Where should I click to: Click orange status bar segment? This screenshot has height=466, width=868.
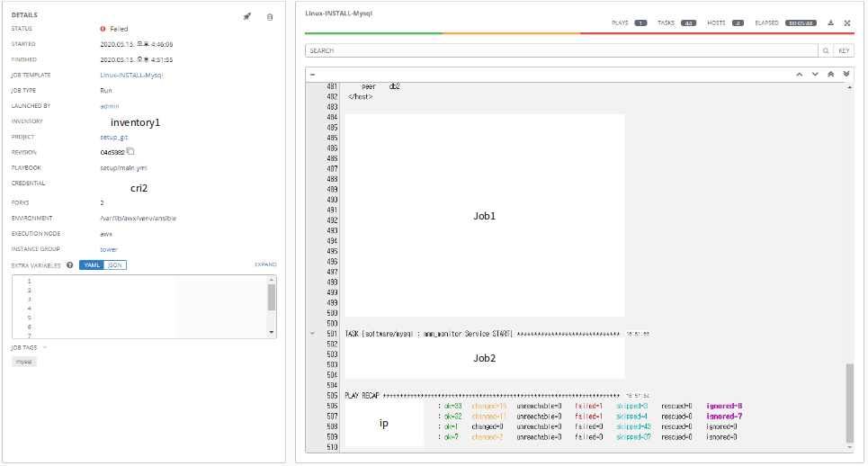pyautogui.click(x=511, y=33)
